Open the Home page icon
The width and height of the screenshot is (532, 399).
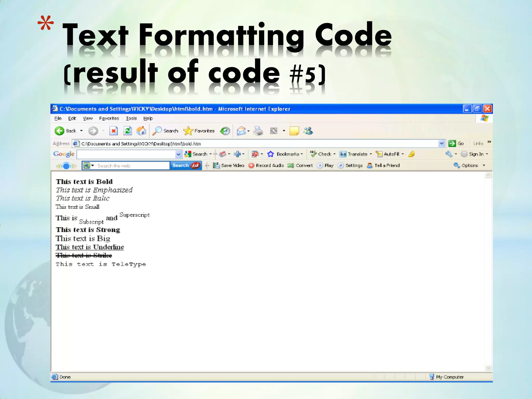tap(141, 131)
